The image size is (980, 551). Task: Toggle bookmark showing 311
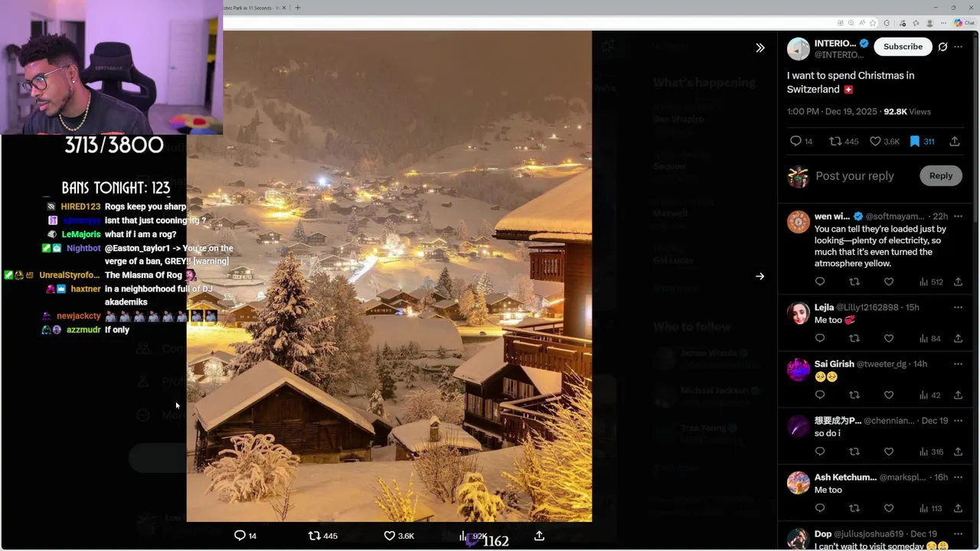pos(922,142)
